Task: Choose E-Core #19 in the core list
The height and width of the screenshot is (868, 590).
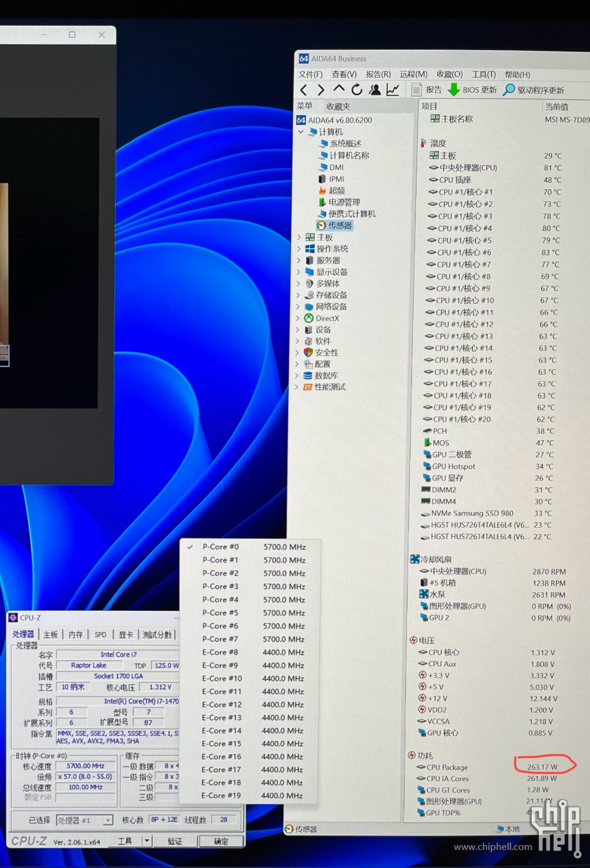Action: pos(248,796)
